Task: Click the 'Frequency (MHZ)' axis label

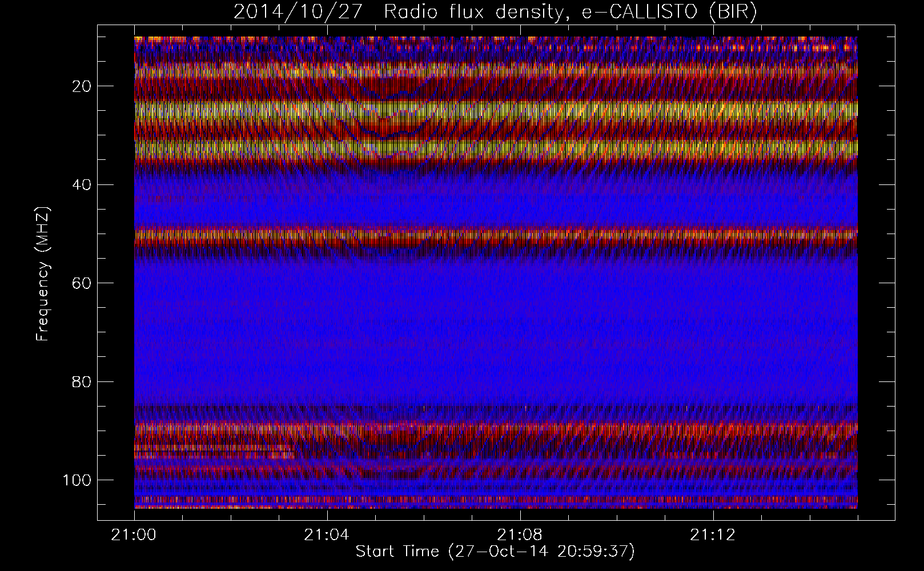Action: click(43, 275)
